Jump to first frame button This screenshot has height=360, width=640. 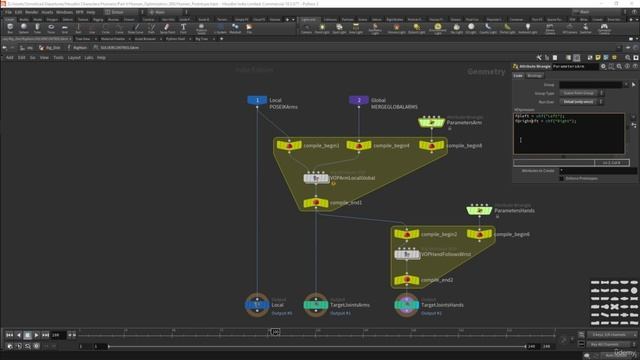pos(9,335)
